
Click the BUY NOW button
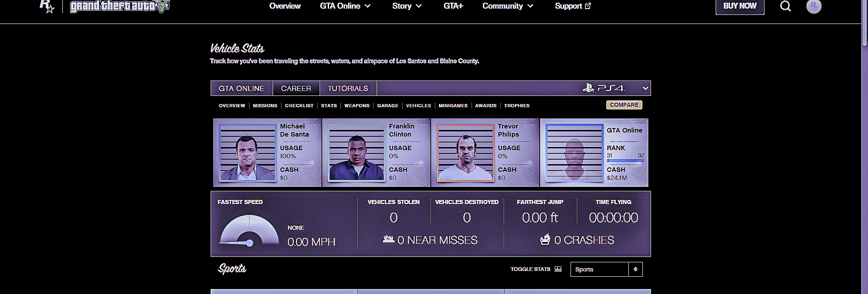point(740,6)
